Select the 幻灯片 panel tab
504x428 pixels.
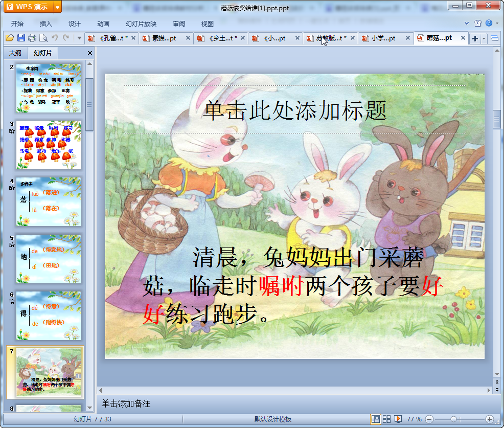click(x=42, y=53)
